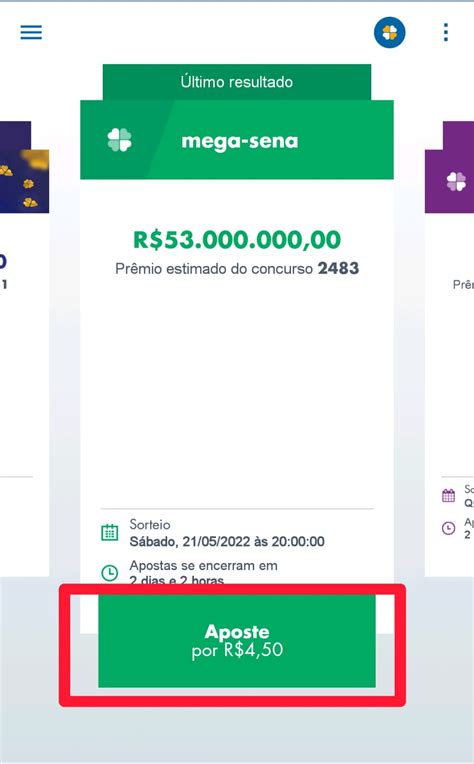Open the blue lottery card on the left

pos(24,348)
